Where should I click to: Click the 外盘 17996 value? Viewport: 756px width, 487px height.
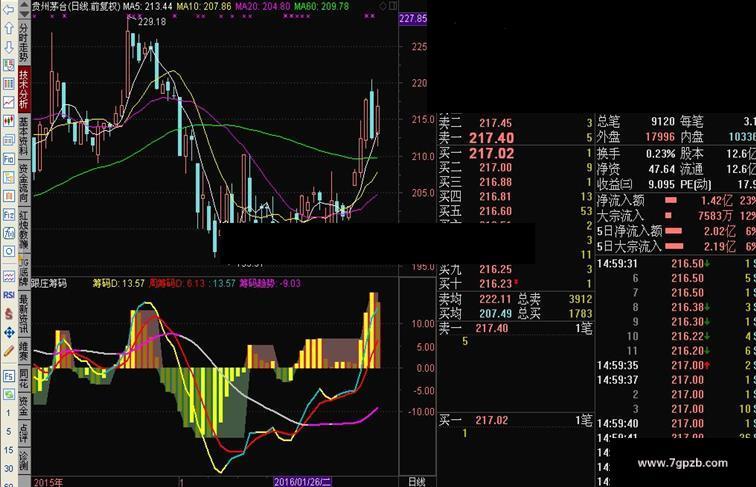660,136
